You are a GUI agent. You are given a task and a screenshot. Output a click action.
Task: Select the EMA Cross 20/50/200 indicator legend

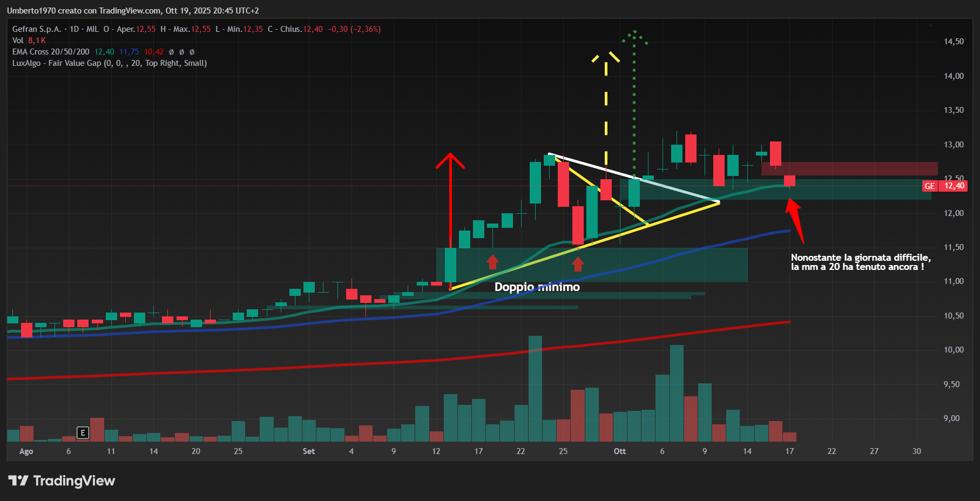click(51, 52)
